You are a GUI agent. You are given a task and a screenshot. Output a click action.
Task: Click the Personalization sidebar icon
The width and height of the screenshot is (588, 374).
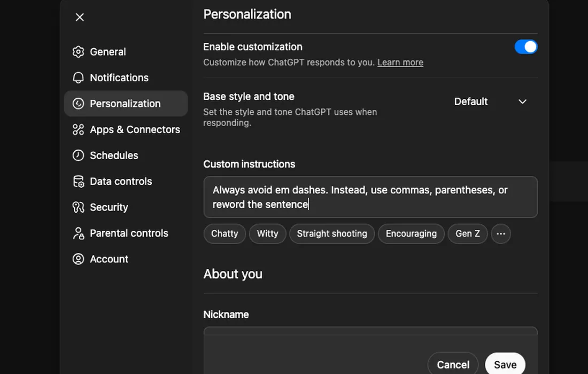pyautogui.click(x=79, y=103)
